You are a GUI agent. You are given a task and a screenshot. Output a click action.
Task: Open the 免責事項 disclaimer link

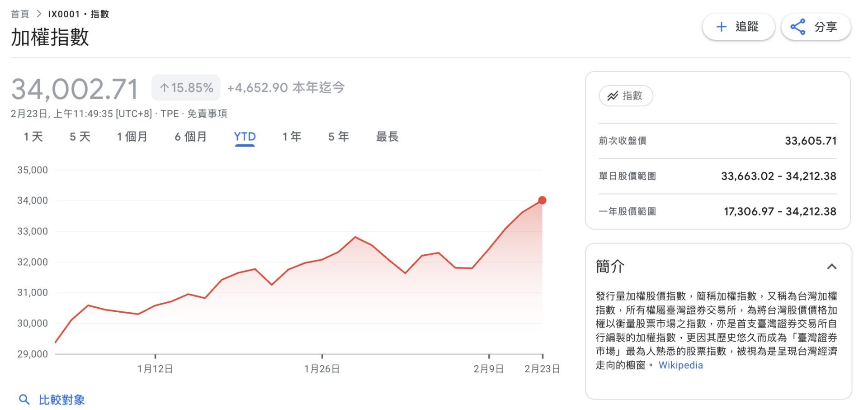pos(207,114)
